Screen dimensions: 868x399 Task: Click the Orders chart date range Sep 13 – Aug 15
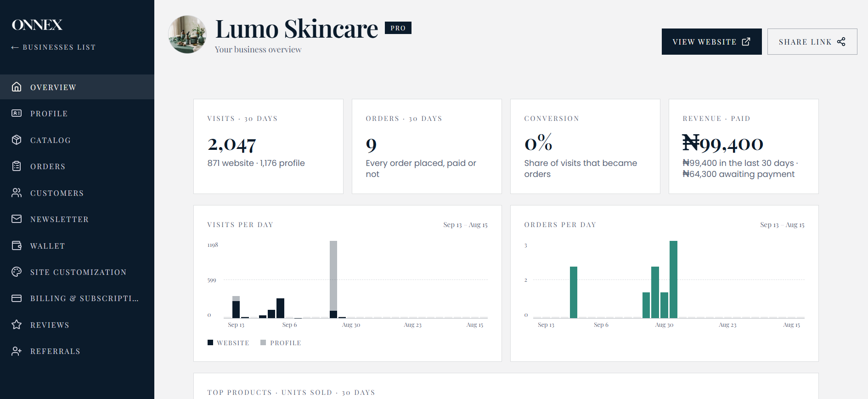click(783, 225)
